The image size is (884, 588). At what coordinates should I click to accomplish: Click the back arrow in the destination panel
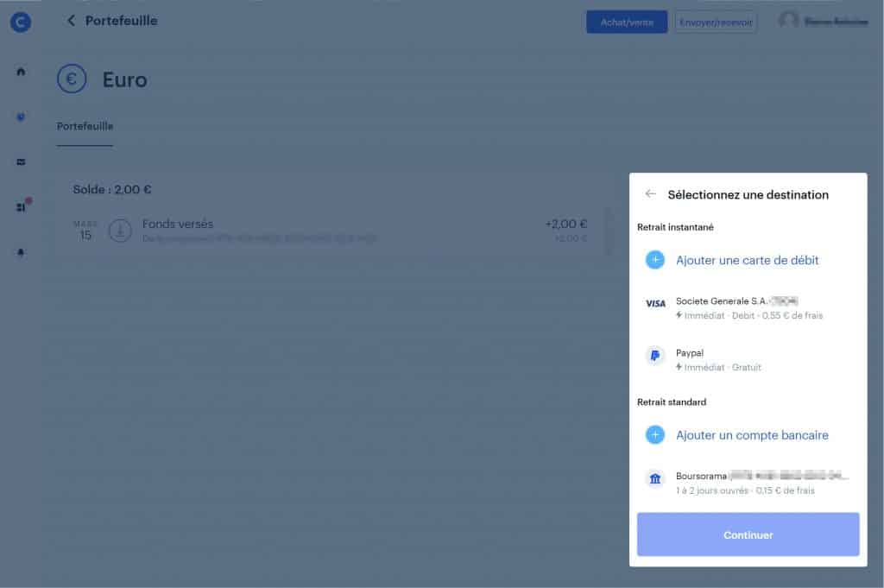(x=651, y=194)
